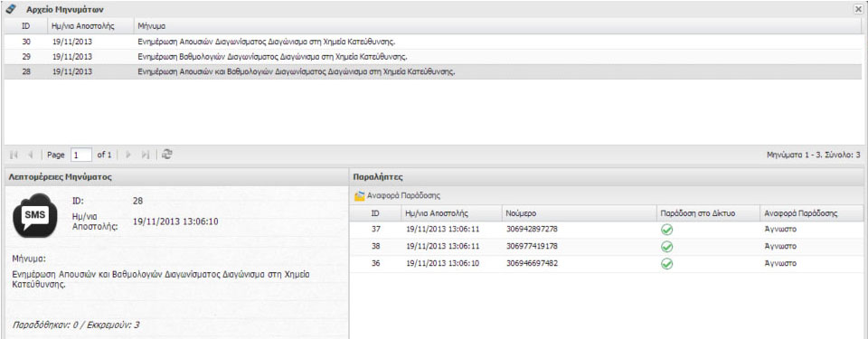The image size is (868, 339).
Task: Click the next page pagination arrow
Action: [129, 155]
